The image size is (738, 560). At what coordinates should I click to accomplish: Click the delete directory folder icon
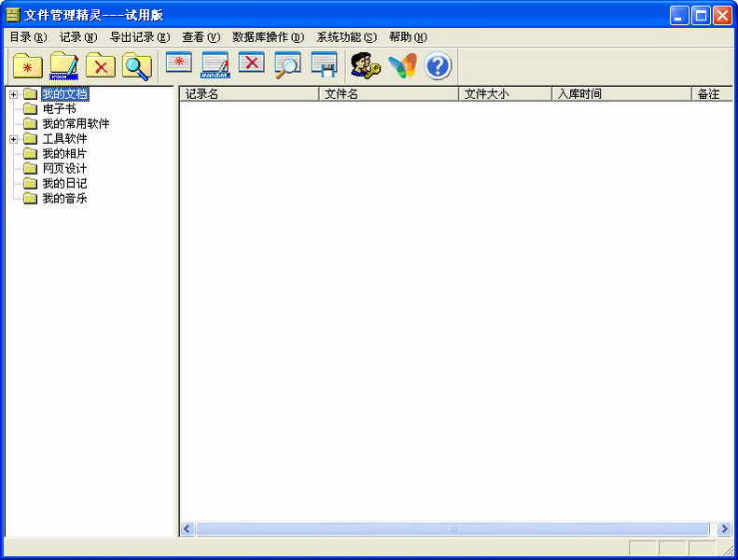coord(100,66)
